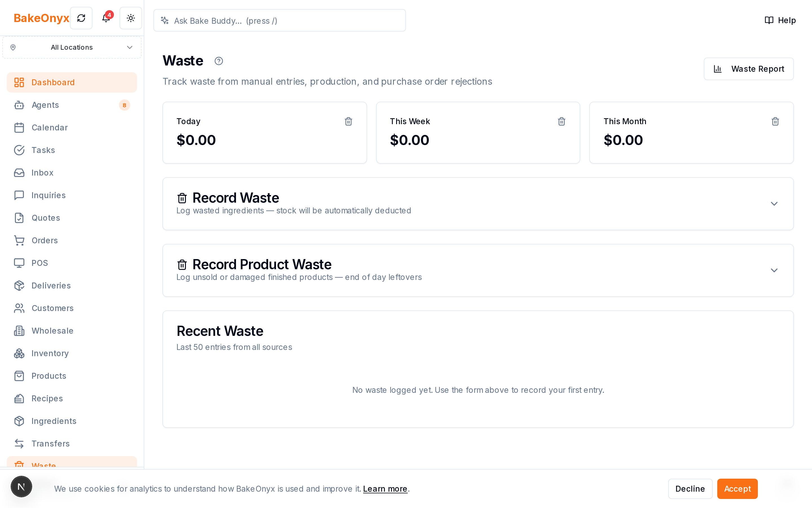The width and height of the screenshot is (812, 508).
Task: Click the Record Waste heading
Action: pyautogui.click(x=235, y=198)
